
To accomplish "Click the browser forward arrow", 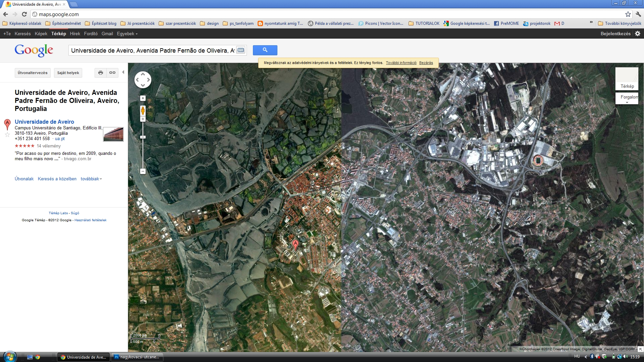I will pos(15,14).
